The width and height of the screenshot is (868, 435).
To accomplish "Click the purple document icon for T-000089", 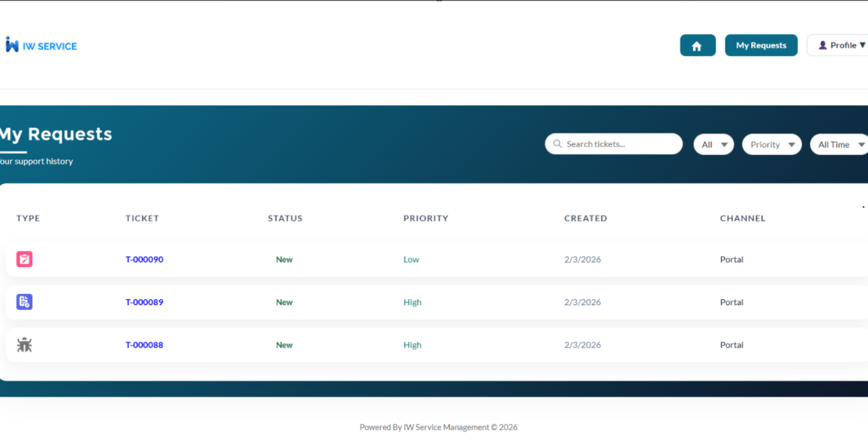I will [25, 302].
